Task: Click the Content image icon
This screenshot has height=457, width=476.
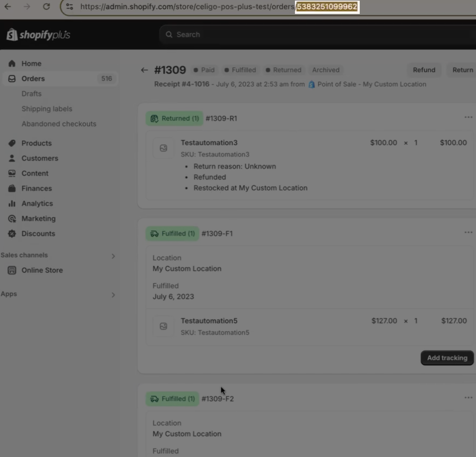Action: (12, 173)
